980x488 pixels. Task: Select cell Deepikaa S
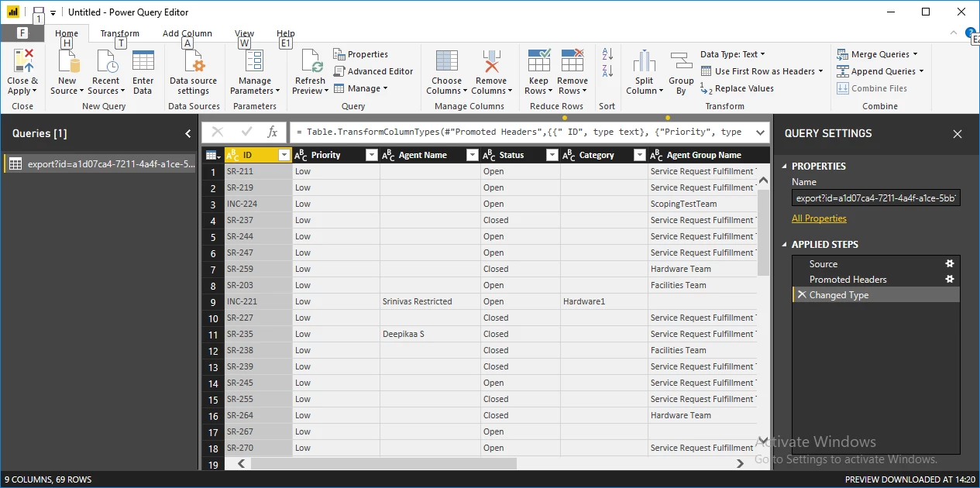coord(430,334)
